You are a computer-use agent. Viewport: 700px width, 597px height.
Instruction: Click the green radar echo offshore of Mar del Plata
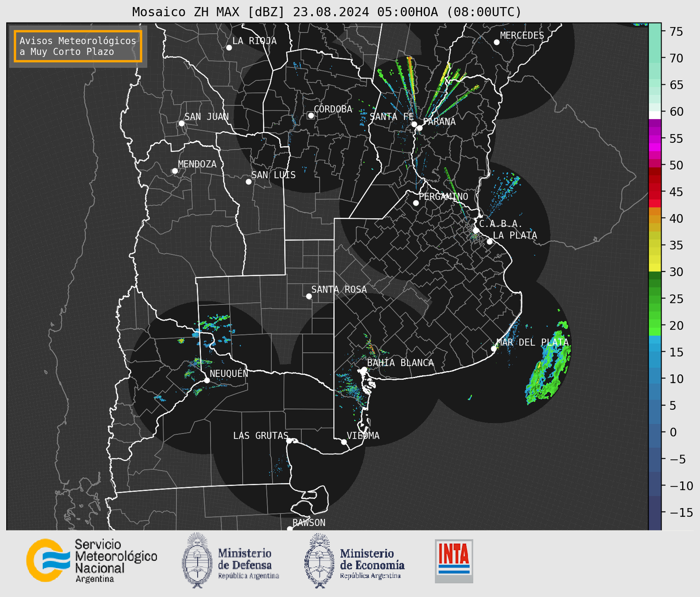point(548,363)
